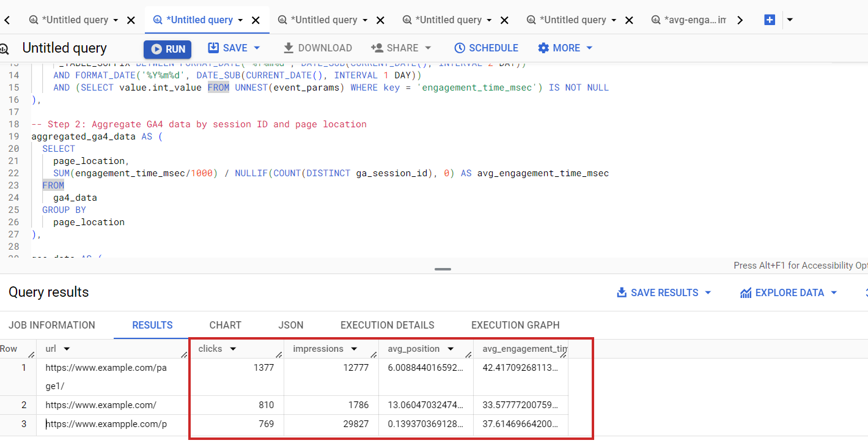Click the Save Results download icon
The width and height of the screenshot is (868, 443).
(622, 292)
